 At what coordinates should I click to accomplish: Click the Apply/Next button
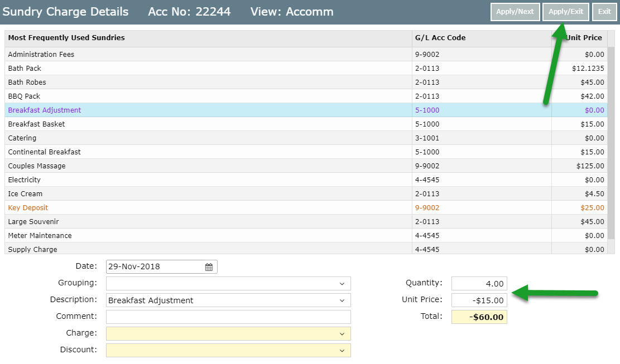(x=515, y=12)
